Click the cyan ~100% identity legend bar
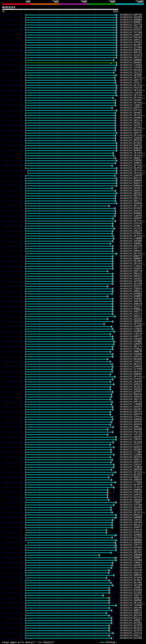This screenshot has width=146, height=644. (130, 4)
